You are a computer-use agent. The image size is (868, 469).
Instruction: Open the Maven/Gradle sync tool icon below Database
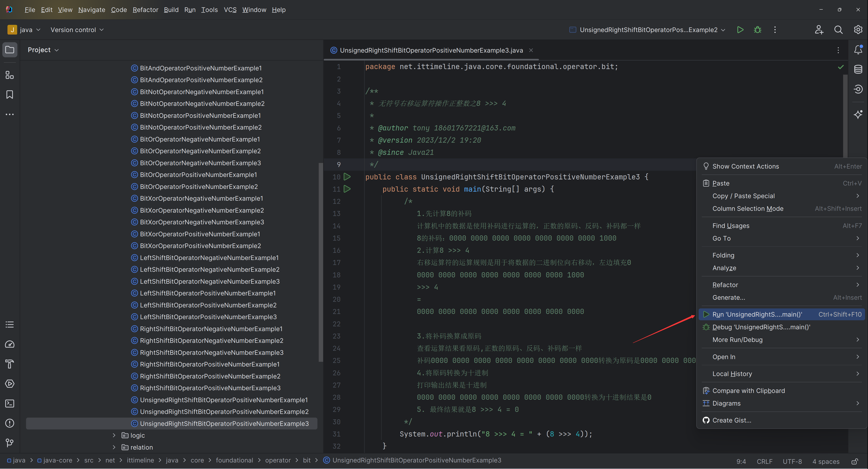click(x=858, y=89)
